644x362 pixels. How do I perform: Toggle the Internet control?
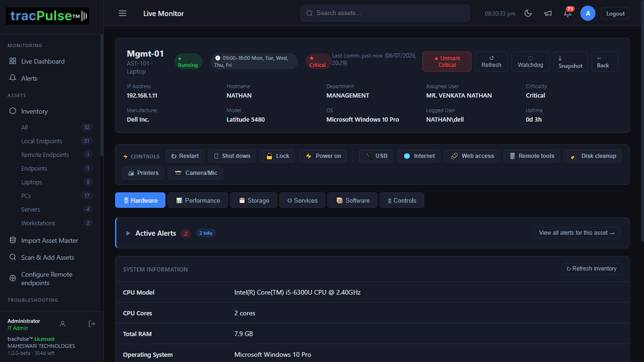click(x=419, y=156)
